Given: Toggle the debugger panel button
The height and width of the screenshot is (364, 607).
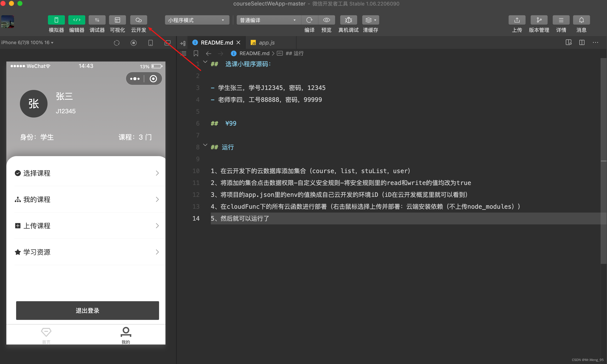Looking at the screenshot, I should (x=97, y=20).
